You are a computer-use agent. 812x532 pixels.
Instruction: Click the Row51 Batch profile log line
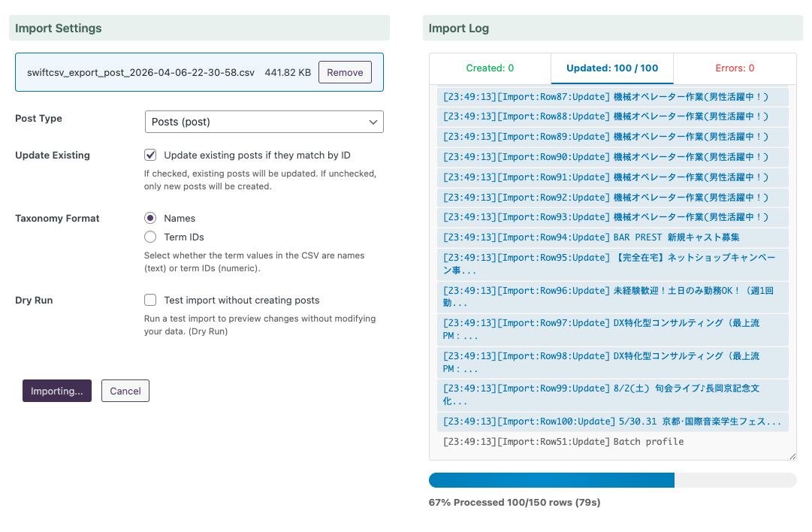(563, 442)
